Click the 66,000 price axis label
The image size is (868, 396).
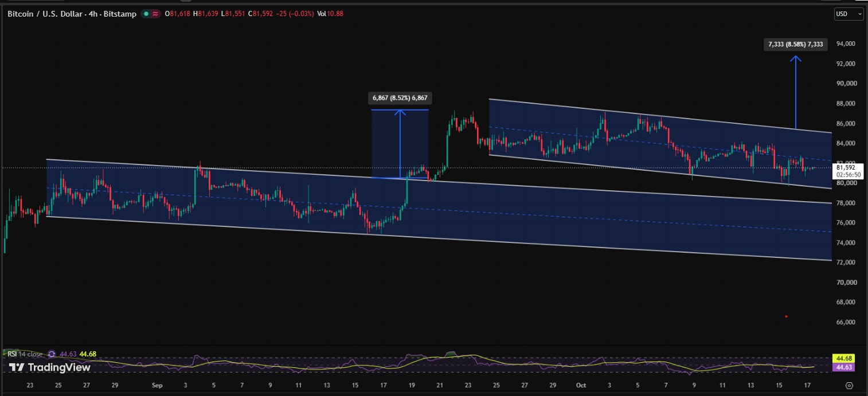[x=846, y=322]
